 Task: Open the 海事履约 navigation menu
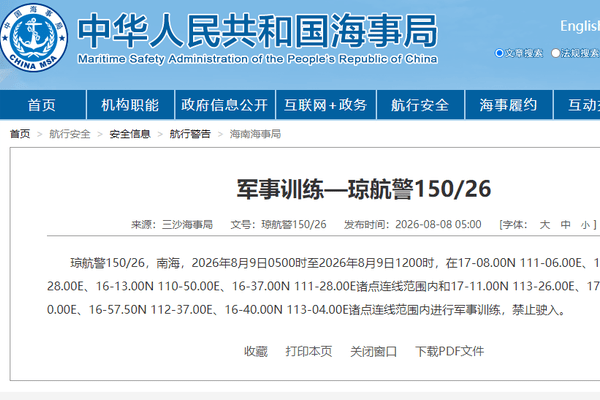point(509,105)
